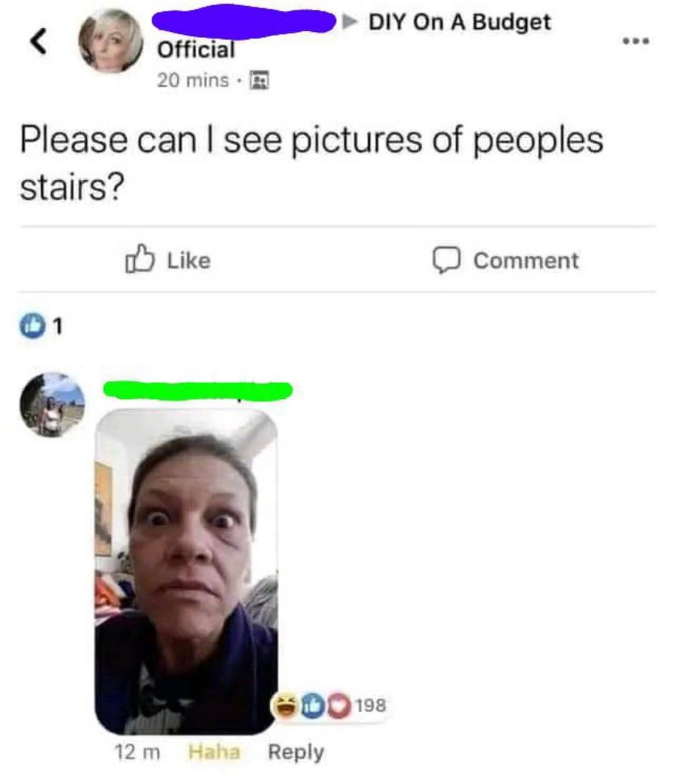Tap the back arrow at top left

(x=39, y=42)
